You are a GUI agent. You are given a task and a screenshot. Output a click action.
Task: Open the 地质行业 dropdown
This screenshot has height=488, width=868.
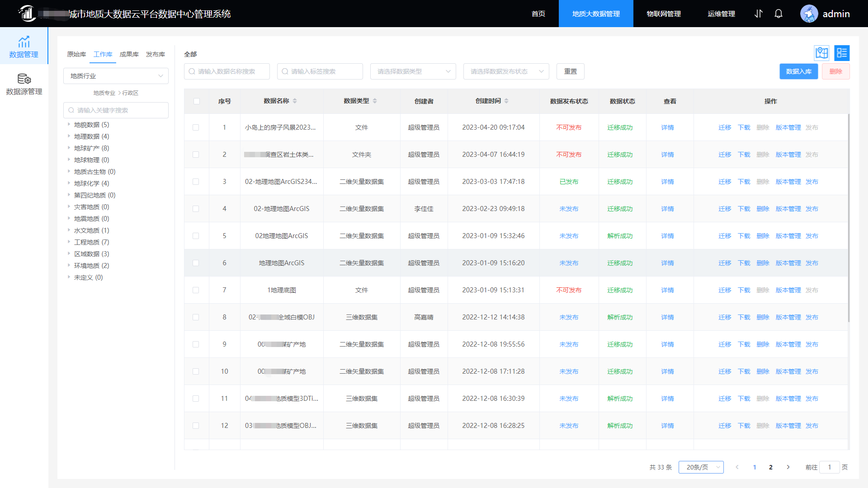point(116,76)
